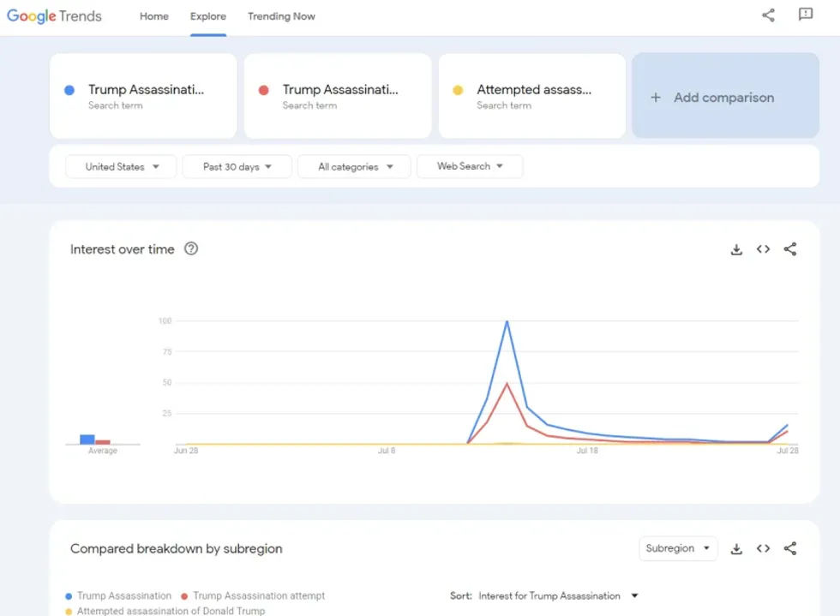Click the Google Trends logo

54,16
